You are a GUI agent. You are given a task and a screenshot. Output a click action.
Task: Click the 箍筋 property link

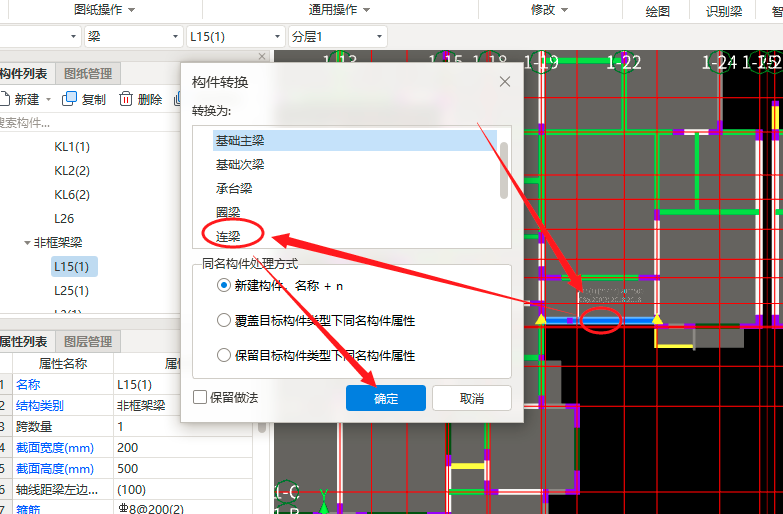pyautogui.click(x=28, y=509)
